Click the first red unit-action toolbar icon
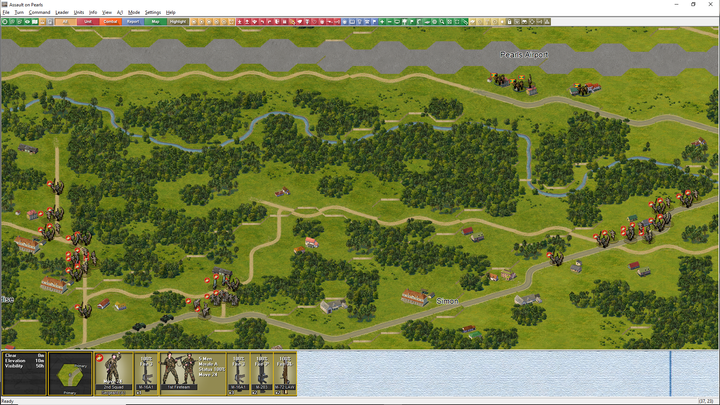Screen dimensions: 720x405 239,22
